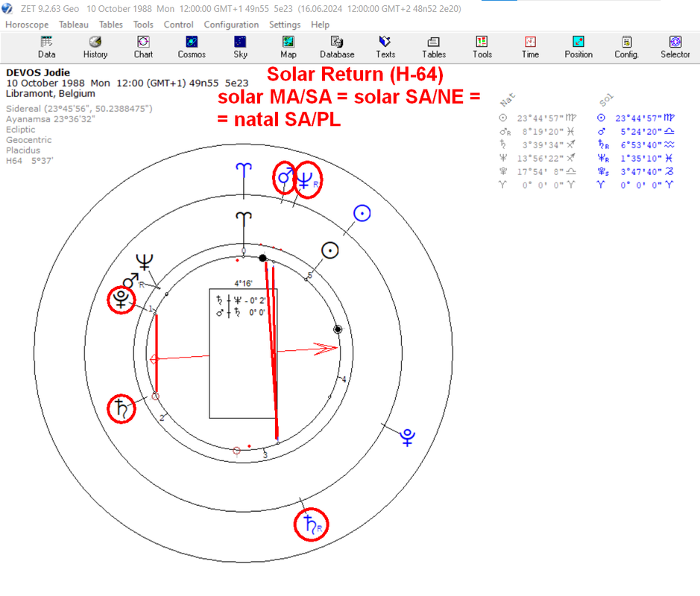Open the Config. toolbar icon
The height and width of the screenshot is (596, 700).
pos(627,47)
